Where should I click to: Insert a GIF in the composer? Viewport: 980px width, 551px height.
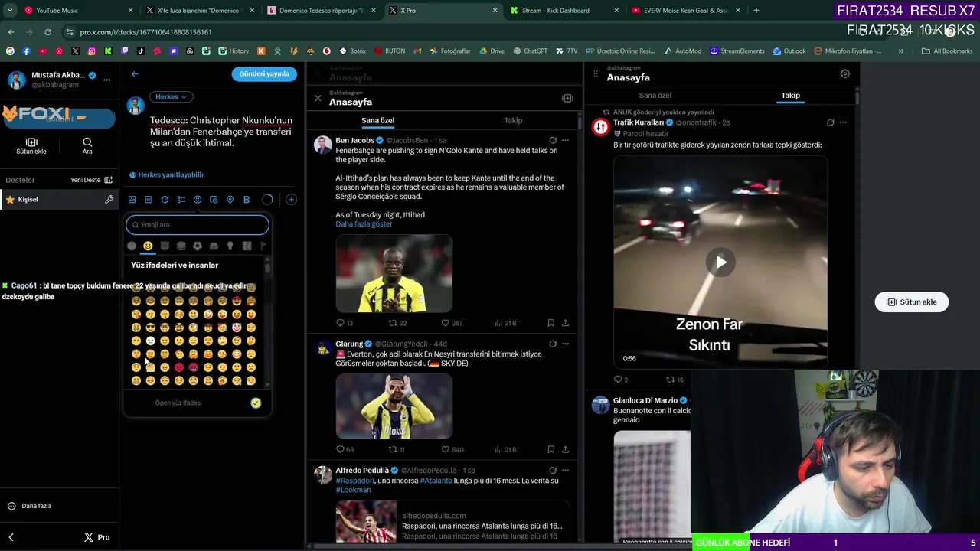point(149,200)
